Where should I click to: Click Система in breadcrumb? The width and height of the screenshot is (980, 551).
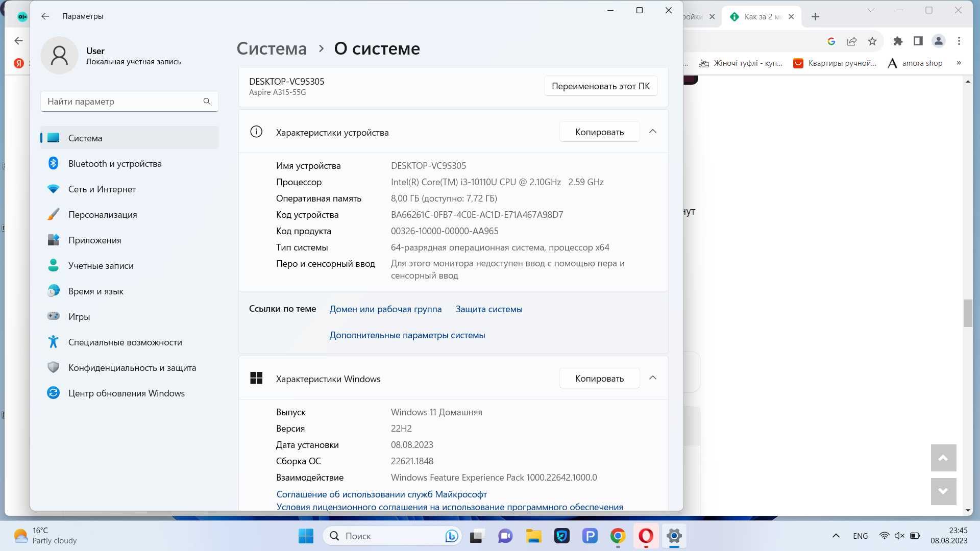(x=272, y=48)
